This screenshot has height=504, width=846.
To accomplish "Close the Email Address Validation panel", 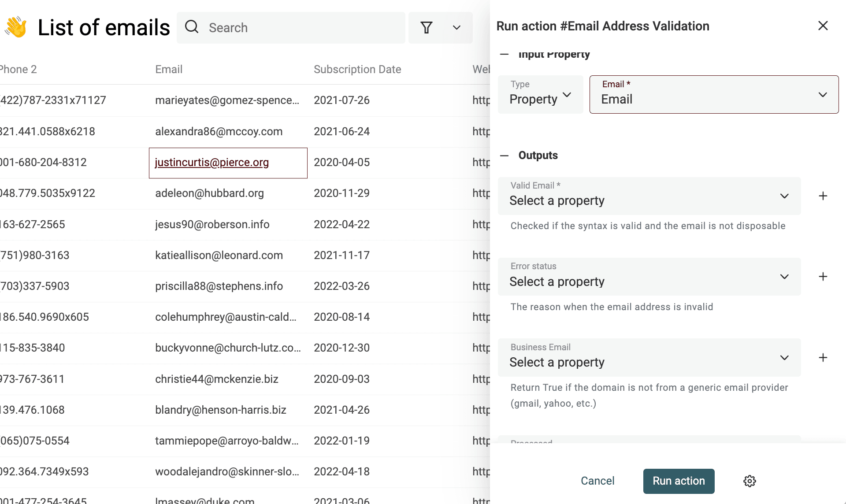I will click(823, 26).
